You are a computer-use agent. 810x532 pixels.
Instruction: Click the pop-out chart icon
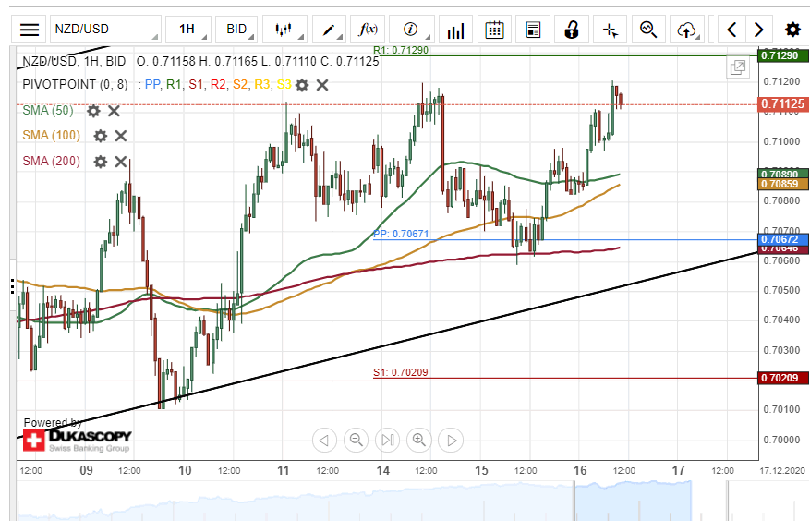(x=737, y=67)
